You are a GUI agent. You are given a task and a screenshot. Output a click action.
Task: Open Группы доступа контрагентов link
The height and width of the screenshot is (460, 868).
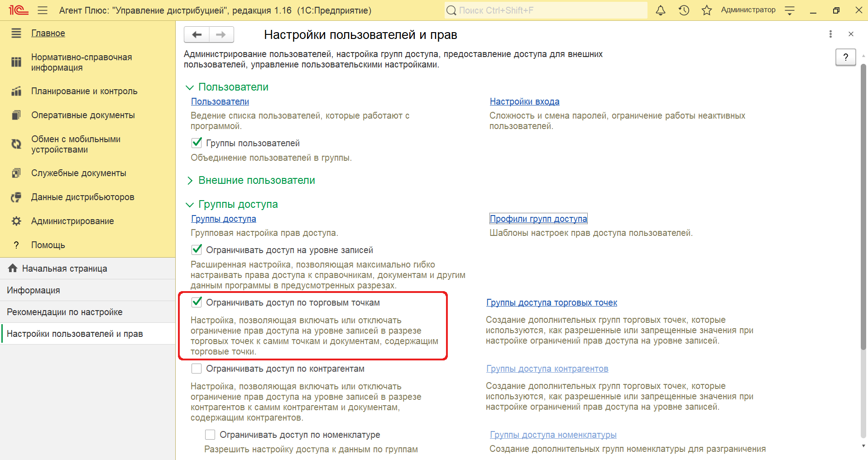point(547,369)
